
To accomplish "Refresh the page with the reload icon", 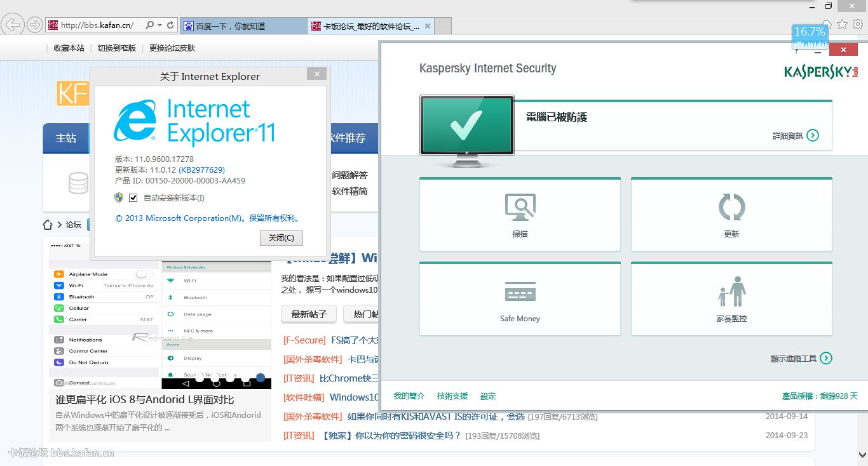I will pyautogui.click(x=170, y=25).
